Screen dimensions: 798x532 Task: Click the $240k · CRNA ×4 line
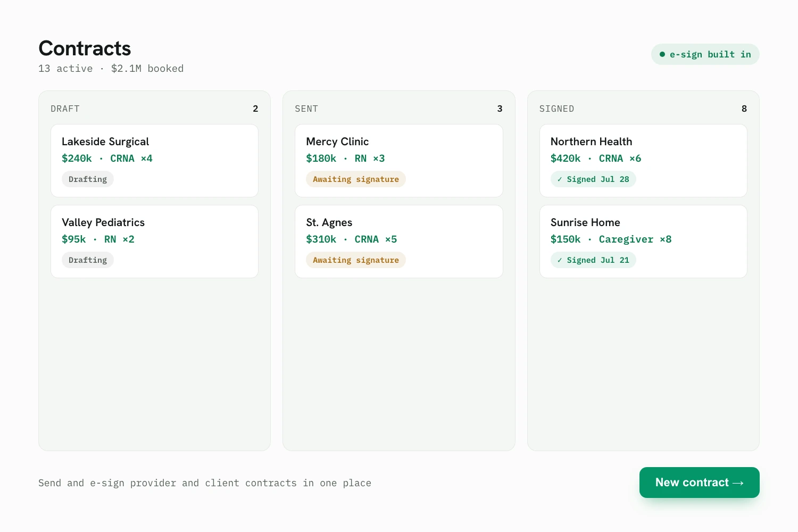107,159
